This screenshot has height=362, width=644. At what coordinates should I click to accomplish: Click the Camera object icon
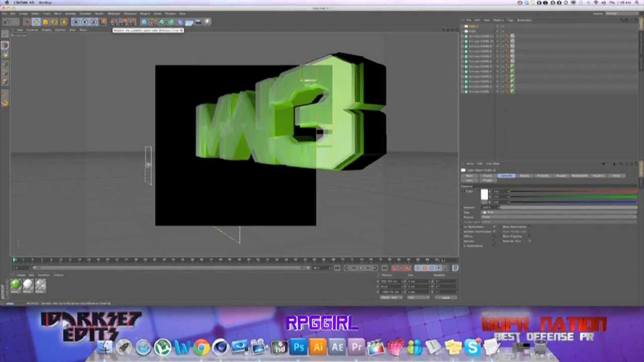(x=198, y=22)
